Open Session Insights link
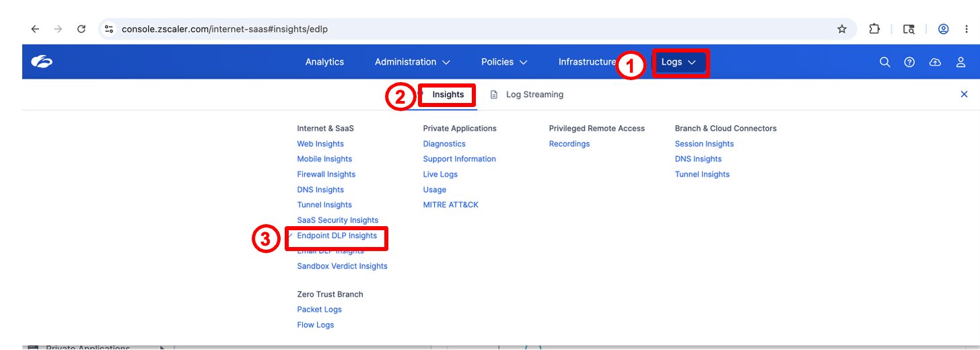Screen dimensions: 980x350 705,143
